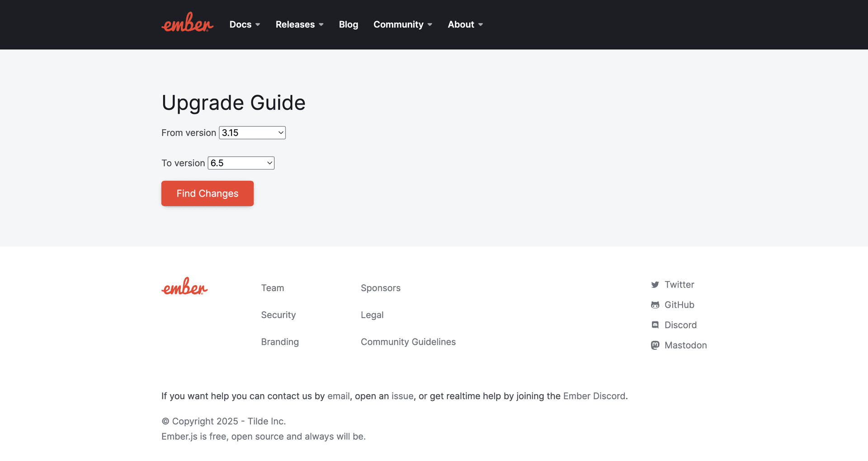The height and width of the screenshot is (461, 868).
Task: Click the issue link in the contact sentence
Action: 402,396
